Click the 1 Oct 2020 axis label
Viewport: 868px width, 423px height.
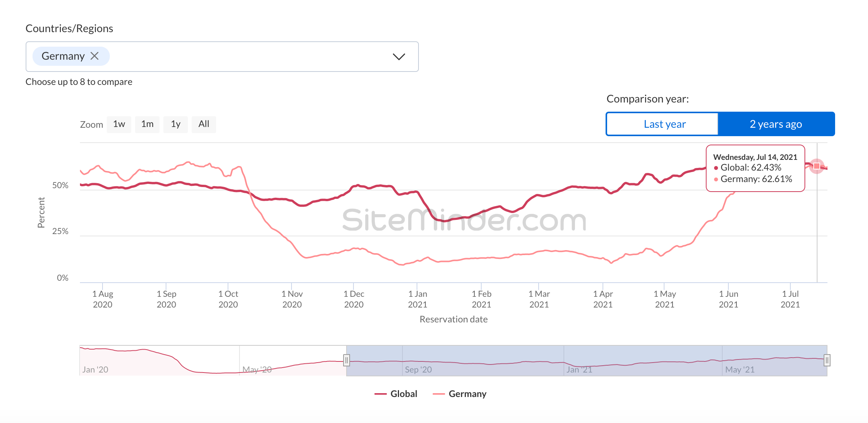228,299
